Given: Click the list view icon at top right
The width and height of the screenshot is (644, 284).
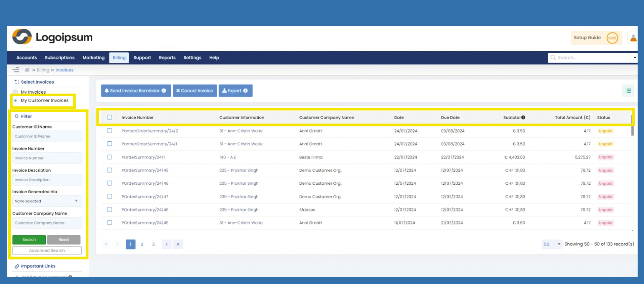Looking at the screenshot, I should (x=628, y=91).
